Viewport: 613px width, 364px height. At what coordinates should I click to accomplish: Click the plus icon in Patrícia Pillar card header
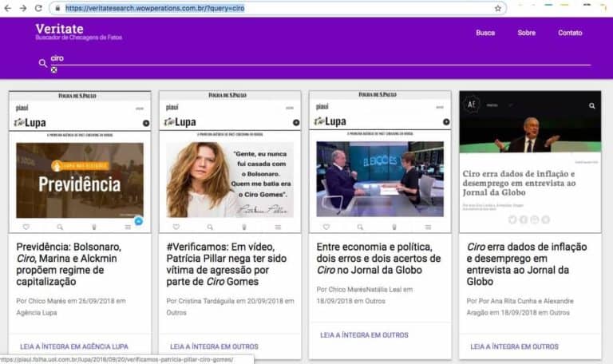pos(296,122)
